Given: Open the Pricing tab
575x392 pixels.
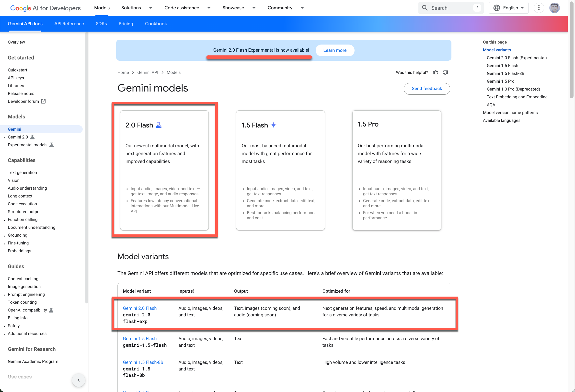Looking at the screenshot, I should click(126, 24).
